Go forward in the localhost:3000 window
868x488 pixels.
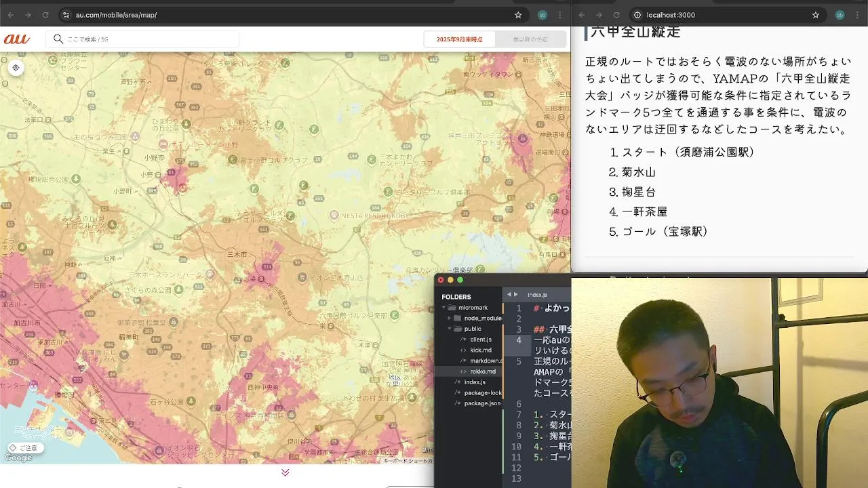coord(599,15)
